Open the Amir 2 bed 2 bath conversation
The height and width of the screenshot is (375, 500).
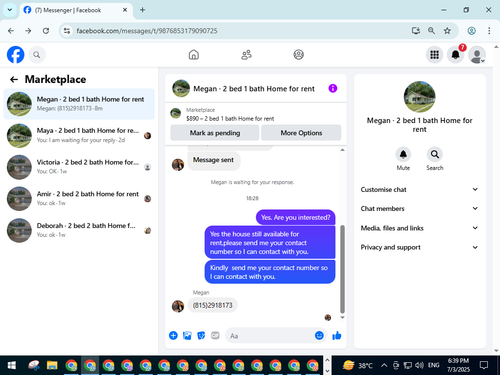point(79,199)
